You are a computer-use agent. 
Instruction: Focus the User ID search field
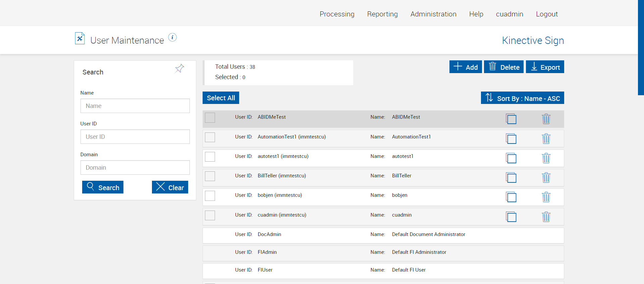pyautogui.click(x=135, y=137)
